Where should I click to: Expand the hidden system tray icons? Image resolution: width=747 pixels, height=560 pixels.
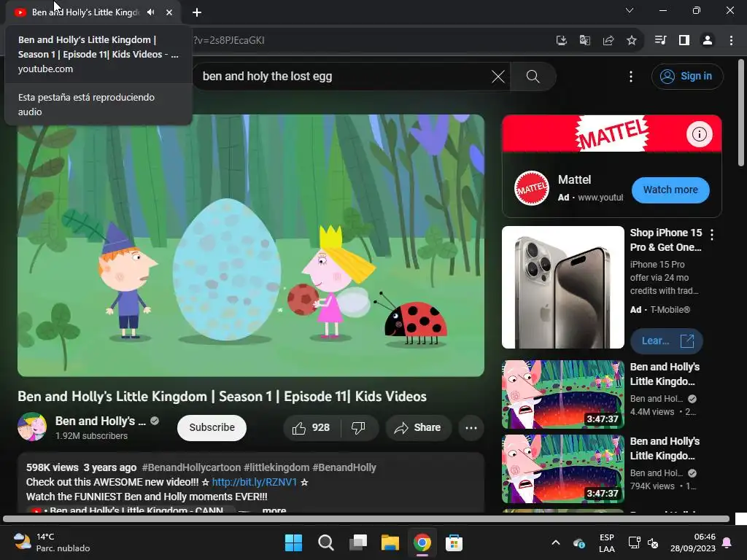[x=555, y=542]
